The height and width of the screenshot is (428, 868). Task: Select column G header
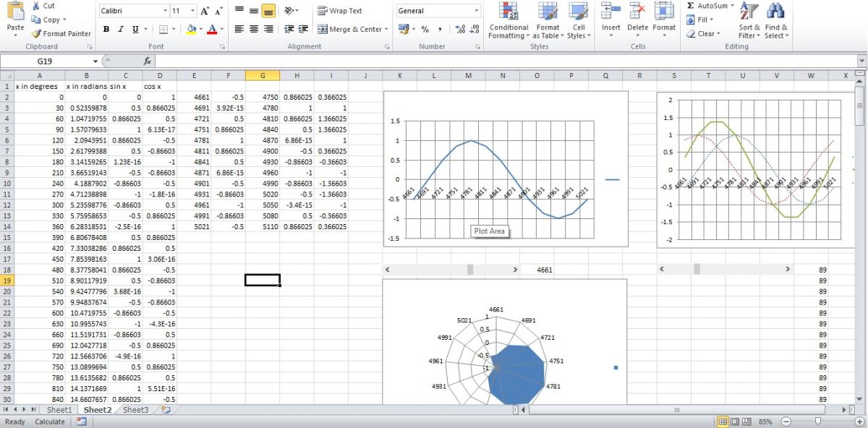click(263, 75)
